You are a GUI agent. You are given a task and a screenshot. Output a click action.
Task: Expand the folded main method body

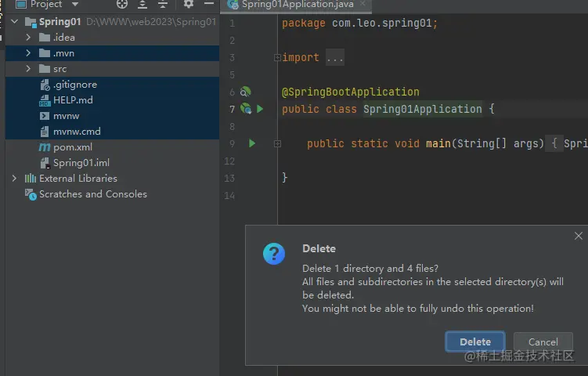277,143
